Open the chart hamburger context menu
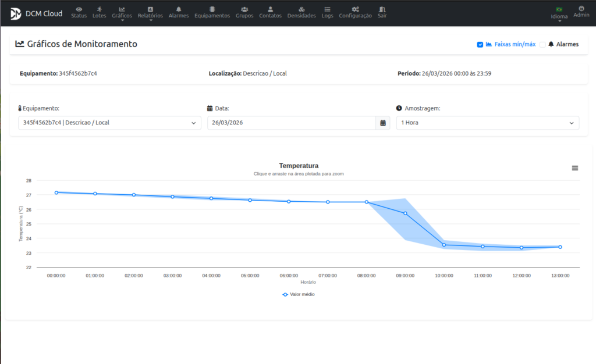The image size is (596, 364). click(x=575, y=168)
